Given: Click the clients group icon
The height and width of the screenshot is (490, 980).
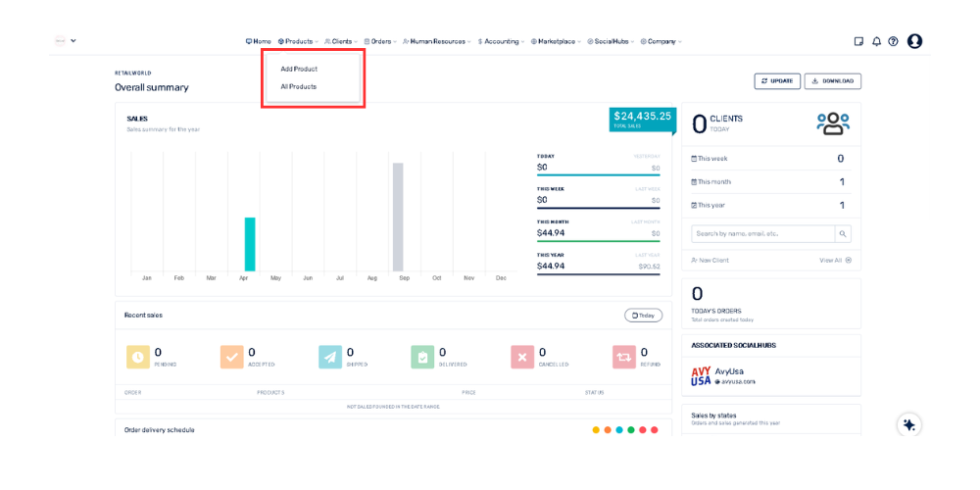Looking at the screenshot, I should (x=833, y=123).
